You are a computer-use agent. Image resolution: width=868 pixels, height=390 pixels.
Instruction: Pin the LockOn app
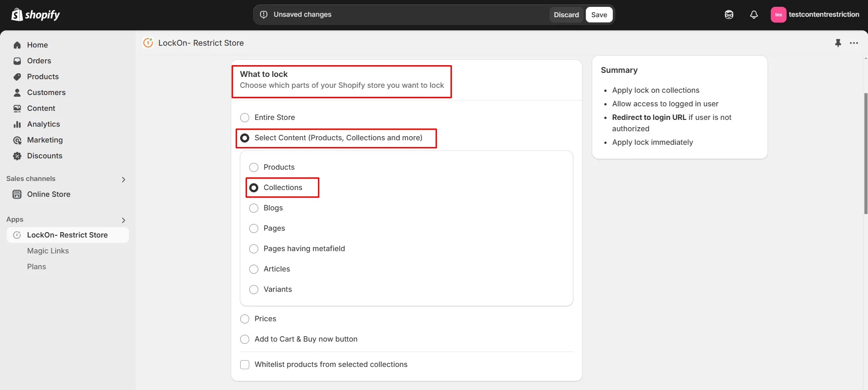[838, 43]
